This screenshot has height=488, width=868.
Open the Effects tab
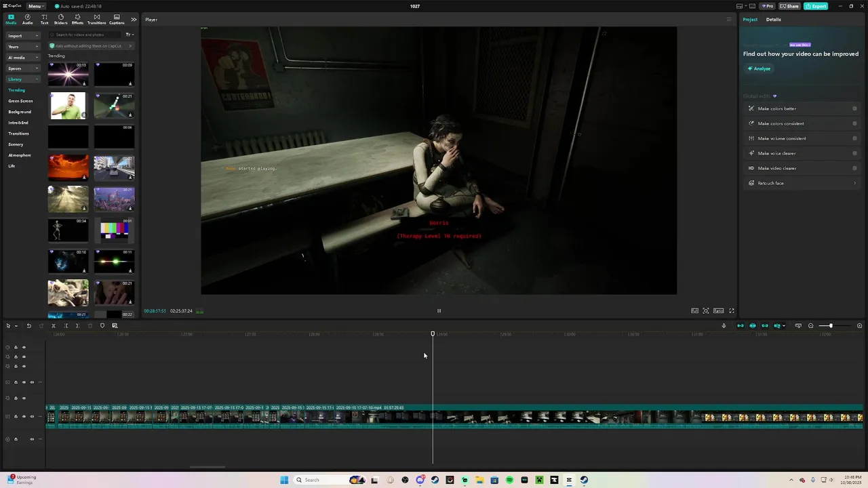pyautogui.click(x=77, y=19)
